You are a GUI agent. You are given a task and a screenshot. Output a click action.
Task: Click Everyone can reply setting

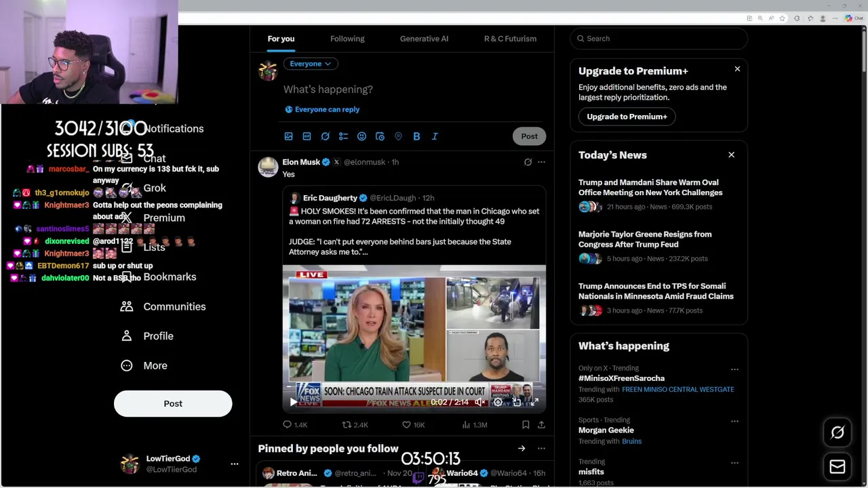322,109
